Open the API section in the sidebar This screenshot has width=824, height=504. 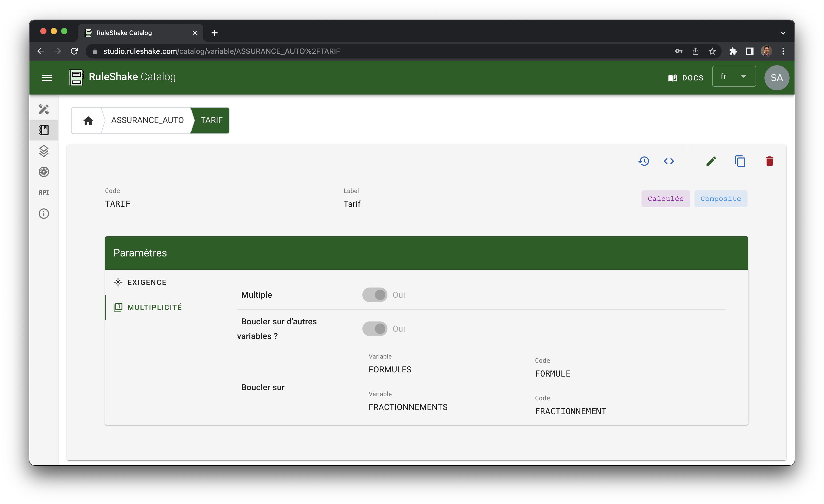(44, 193)
